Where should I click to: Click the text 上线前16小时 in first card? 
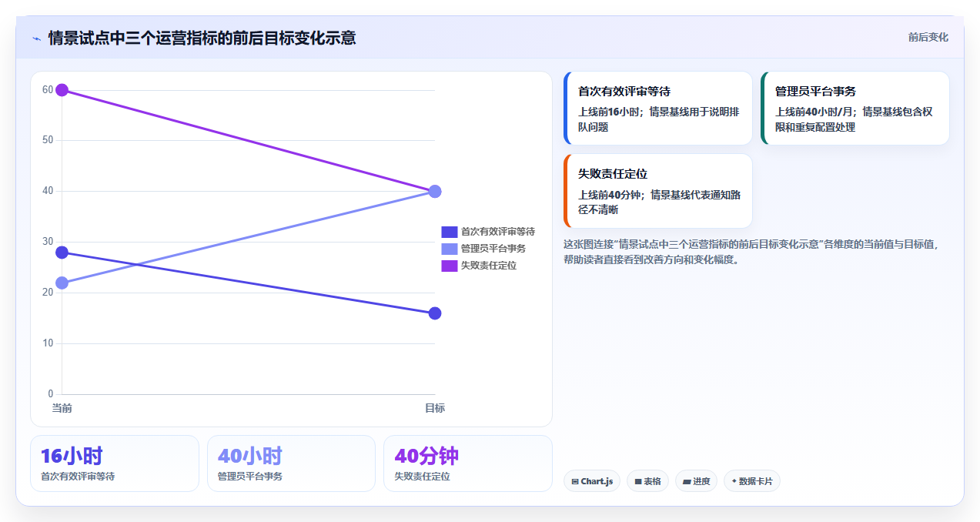click(609, 112)
